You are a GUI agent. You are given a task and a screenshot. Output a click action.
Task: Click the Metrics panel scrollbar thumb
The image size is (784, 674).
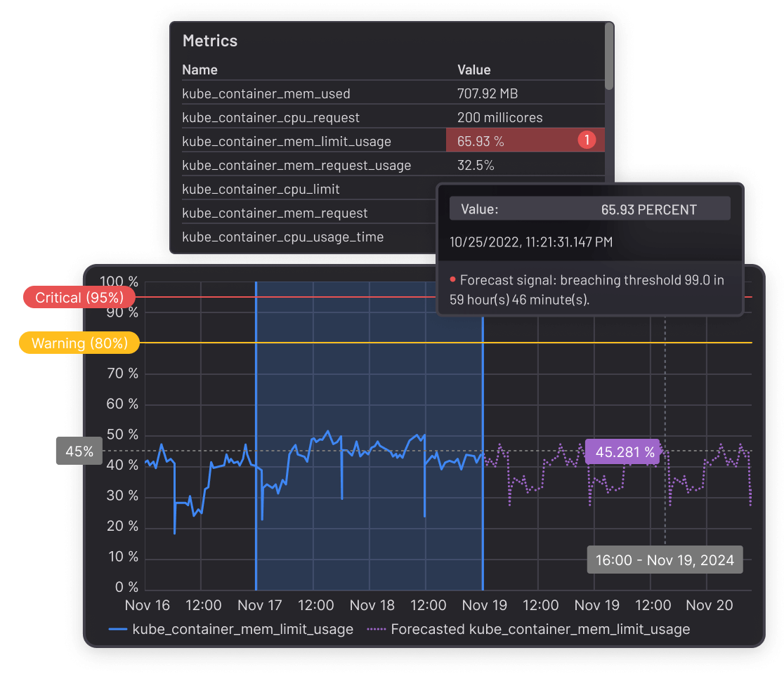609,56
